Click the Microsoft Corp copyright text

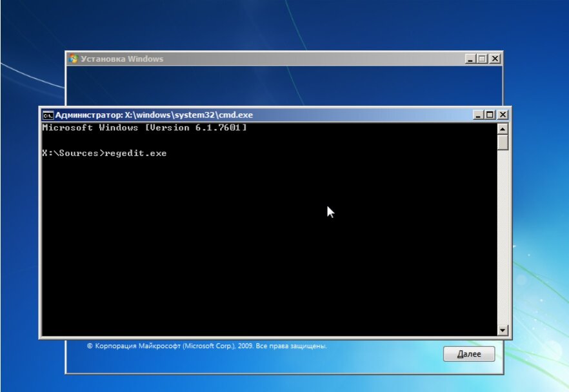click(x=207, y=346)
